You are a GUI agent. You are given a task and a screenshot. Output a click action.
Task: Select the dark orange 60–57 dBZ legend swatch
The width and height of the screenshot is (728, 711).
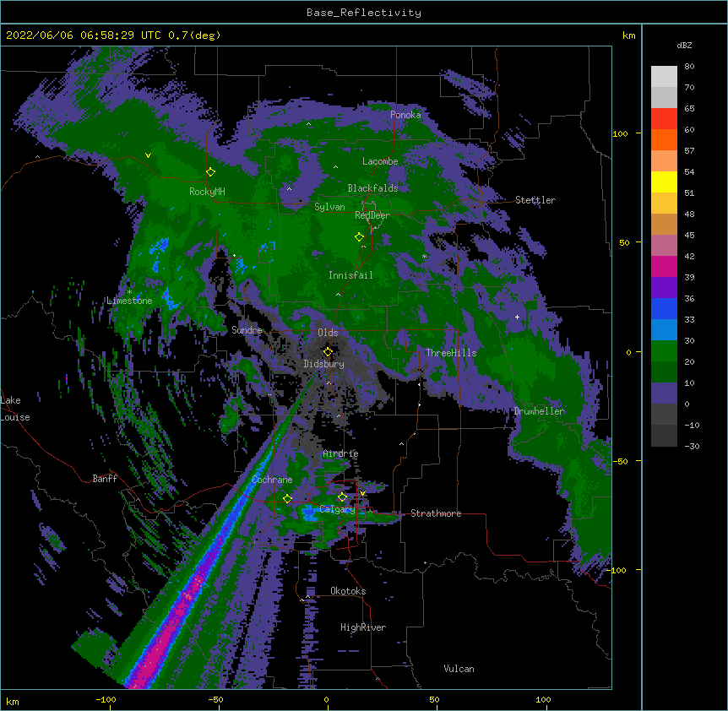pos(664,139)
